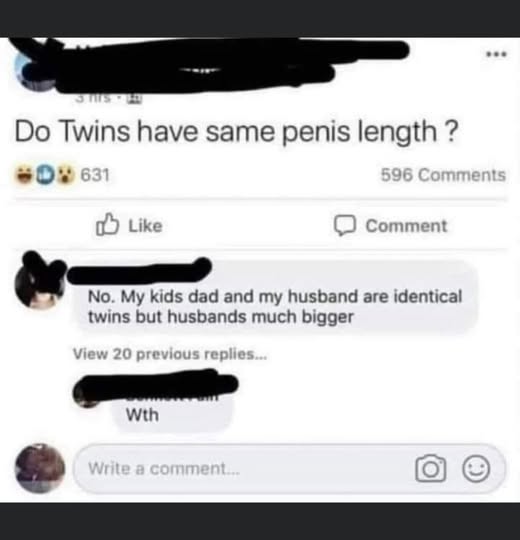Open the emoji smiley picker

pos(476,468)
